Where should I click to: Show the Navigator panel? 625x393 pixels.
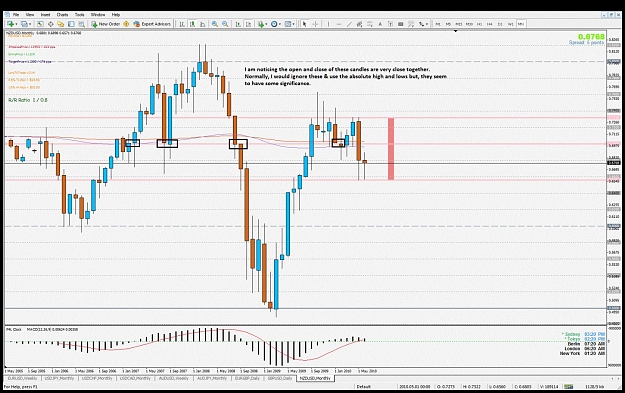pyautogui.click(x=61, y=24)
